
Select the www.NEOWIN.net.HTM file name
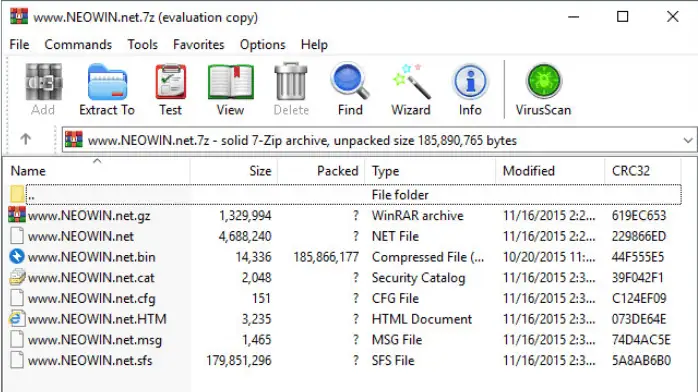(x=97, y=319)
